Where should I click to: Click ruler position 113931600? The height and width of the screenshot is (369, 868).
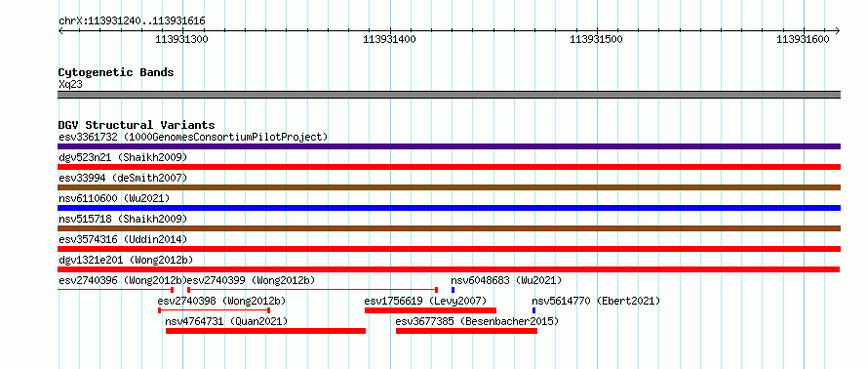tap(804, 39)
